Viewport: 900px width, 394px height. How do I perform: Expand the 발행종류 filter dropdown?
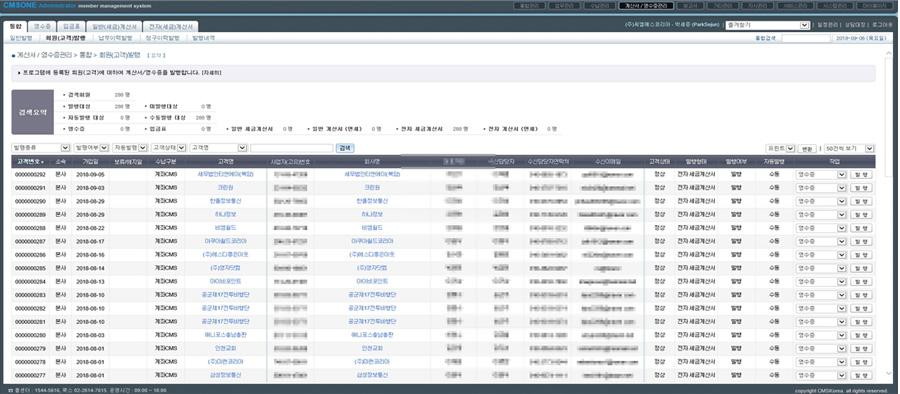pos(41,148)
